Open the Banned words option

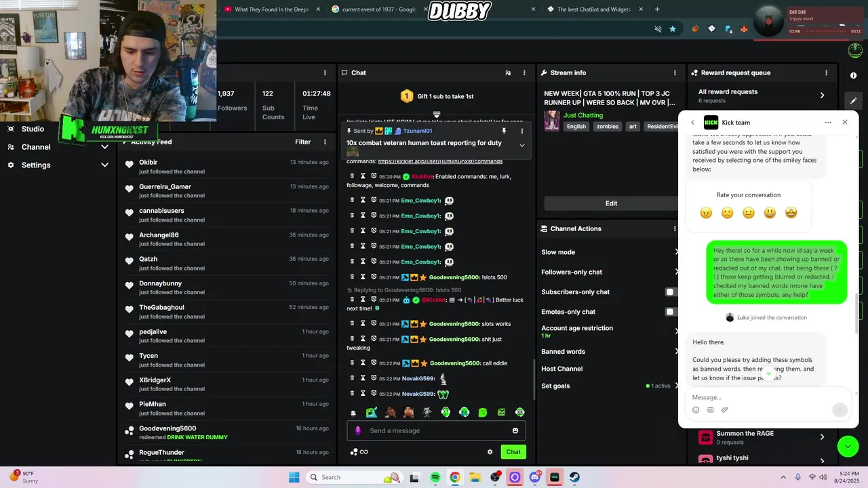point(610,352)
